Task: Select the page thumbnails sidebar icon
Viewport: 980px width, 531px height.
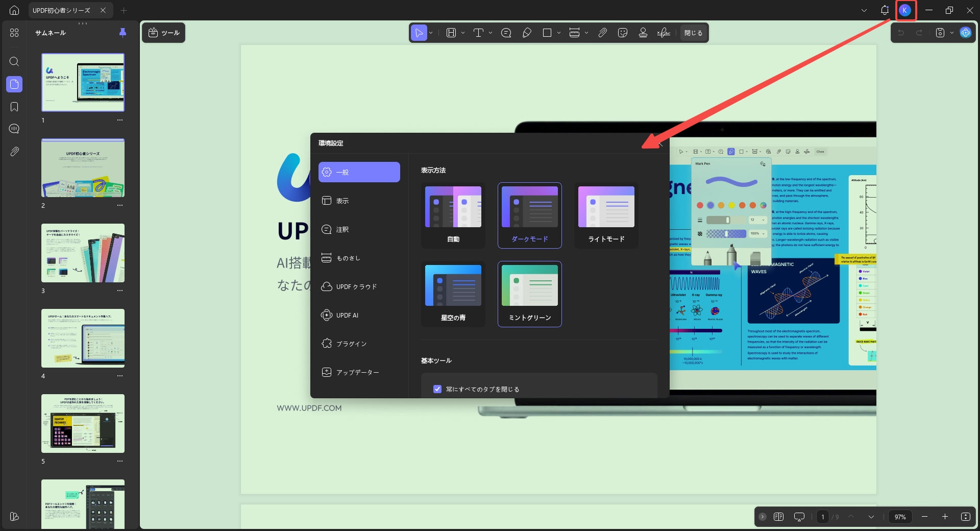Action: (x=14, y=84)
